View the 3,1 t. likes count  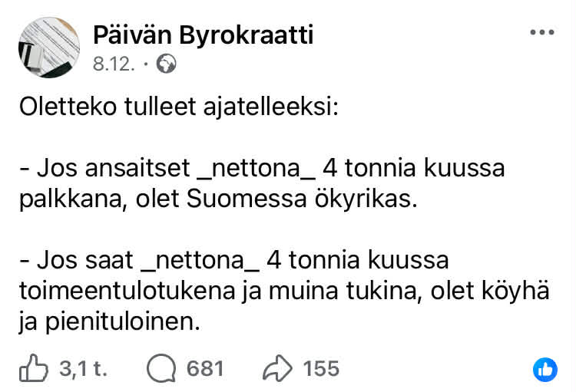[x=83, y=369]
